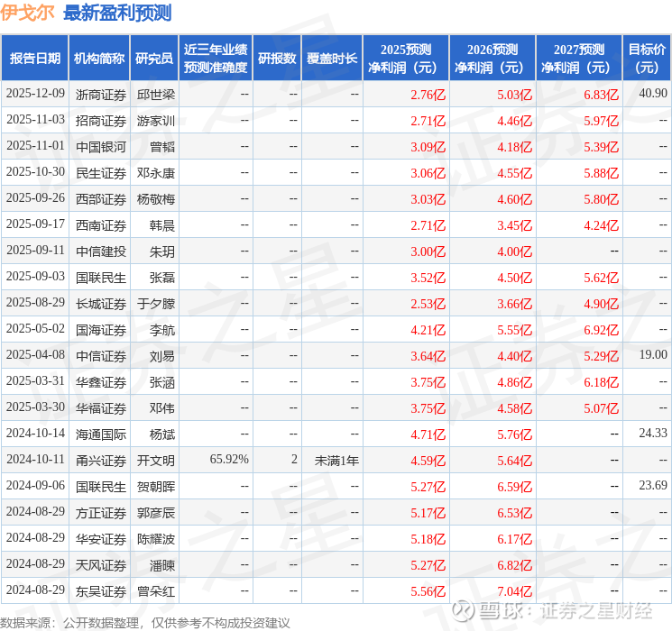Image resolution: width=672 pixels, height=631 pixels.
Task: Click the 数据来源 disclaimer text
Action: [x=145, y=622]
